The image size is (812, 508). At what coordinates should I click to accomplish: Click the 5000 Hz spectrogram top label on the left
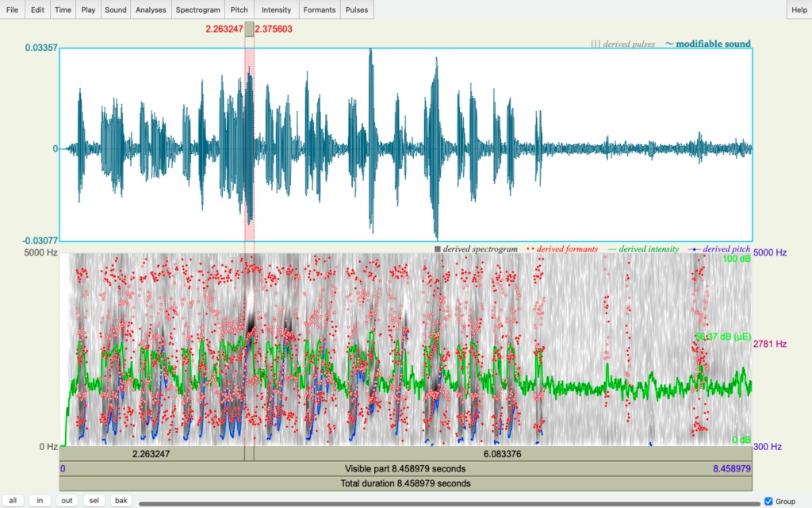click(41, 252)
